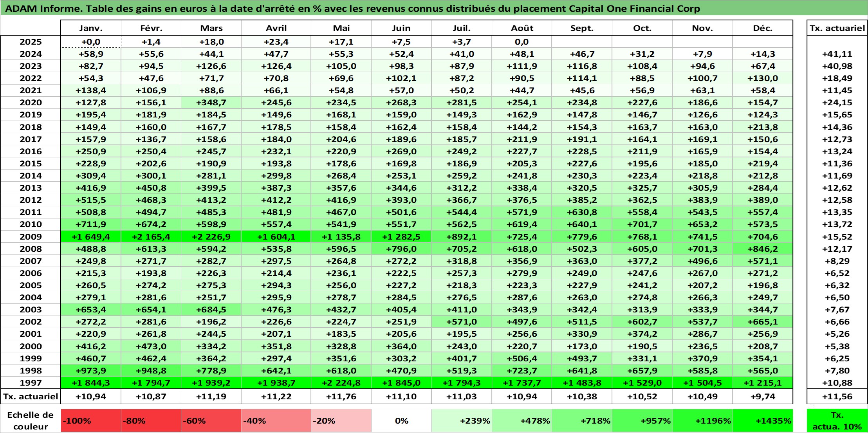The height and width of the screenshot is (433, 868).
Task: Click cell +227,6 in the 2015 row
Action: pyautogui.click(x=582, y=164)
